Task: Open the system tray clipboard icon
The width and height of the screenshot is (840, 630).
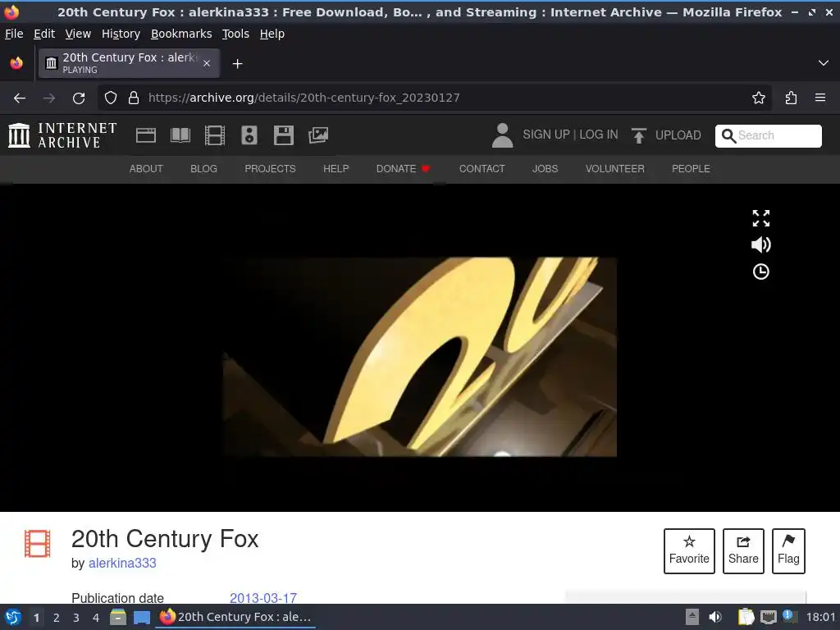Action: (x=746, y=617)
